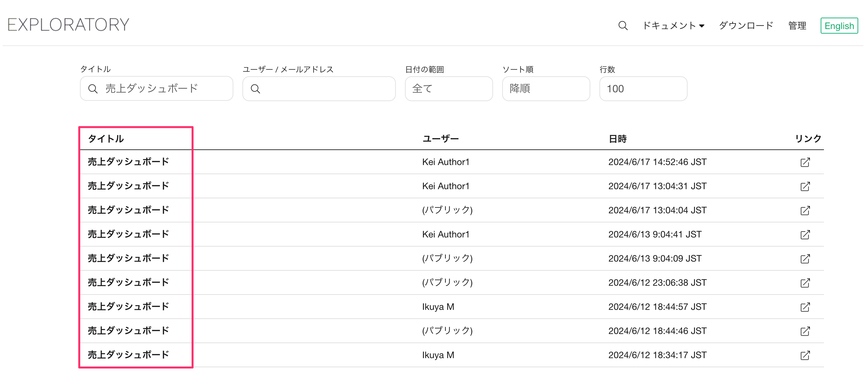
Task: Select 売上ダッシュボード title in 13:04:31 row
Action: 128,186
